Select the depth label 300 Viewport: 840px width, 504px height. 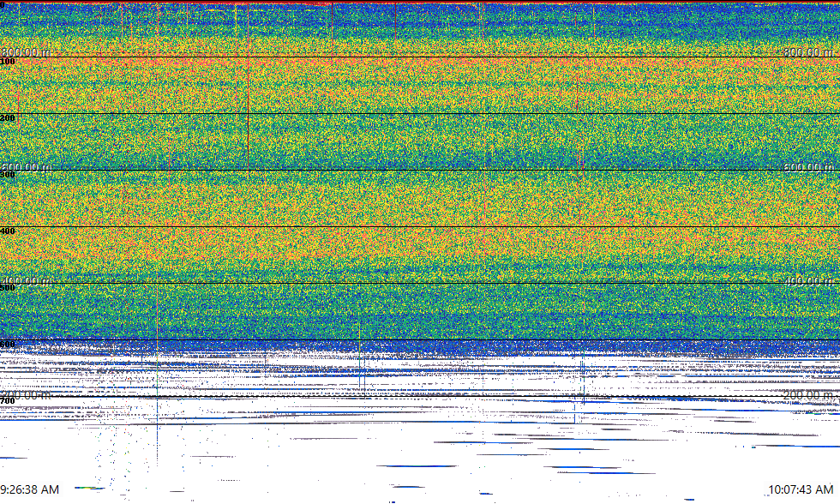tap(8, 175)
